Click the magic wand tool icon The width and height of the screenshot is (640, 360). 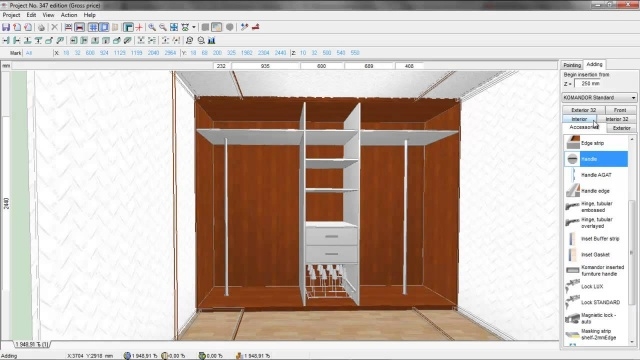[244, 27]
